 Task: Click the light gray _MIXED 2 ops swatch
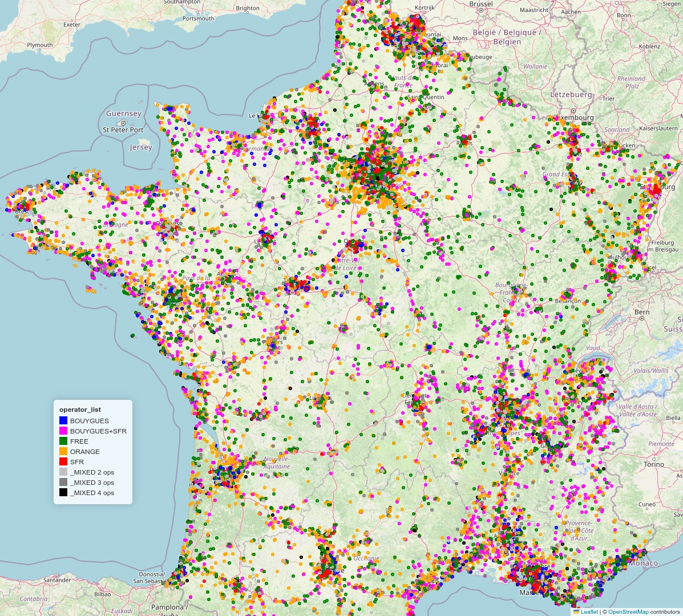point(63,472)
